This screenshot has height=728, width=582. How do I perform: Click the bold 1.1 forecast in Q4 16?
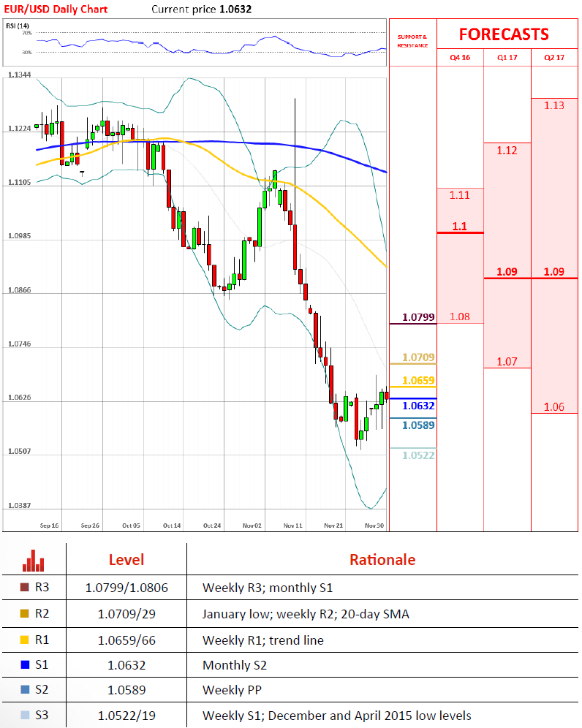(x=459, y=227)
